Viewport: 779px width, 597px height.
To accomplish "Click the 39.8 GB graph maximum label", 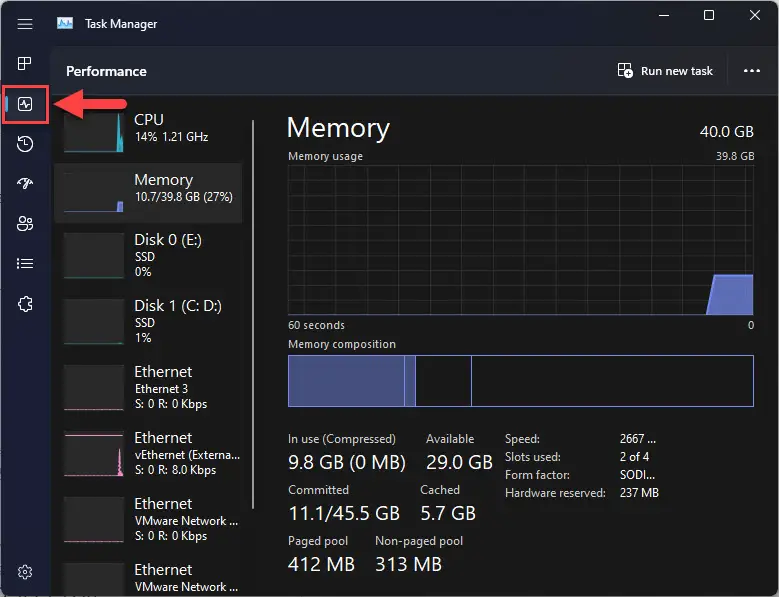I will coord(735,156).
